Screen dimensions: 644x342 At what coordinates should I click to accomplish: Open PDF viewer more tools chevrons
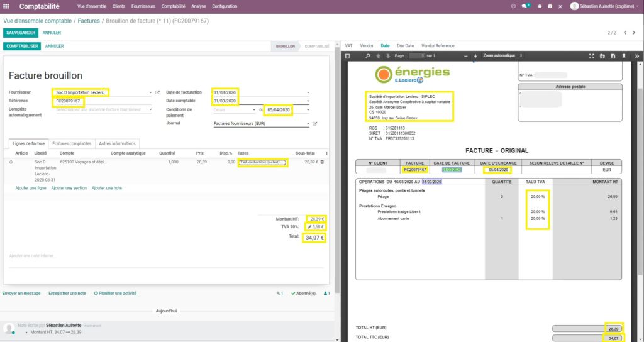click(637, 56)
